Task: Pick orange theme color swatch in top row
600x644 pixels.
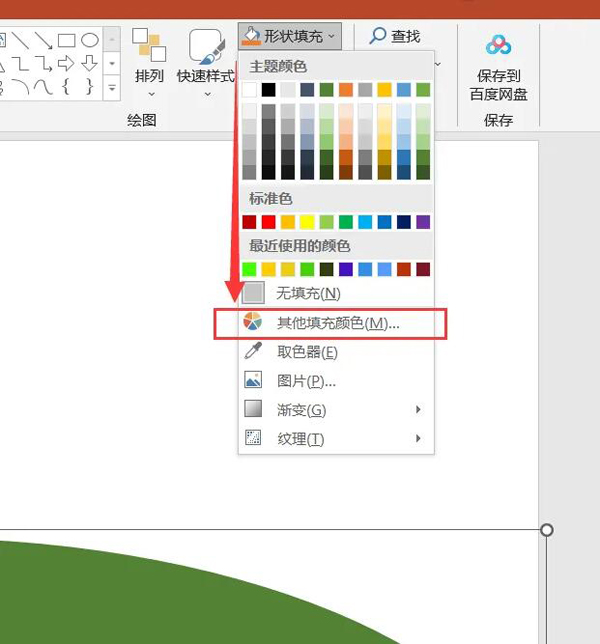Action: click(x=346, y=90)
